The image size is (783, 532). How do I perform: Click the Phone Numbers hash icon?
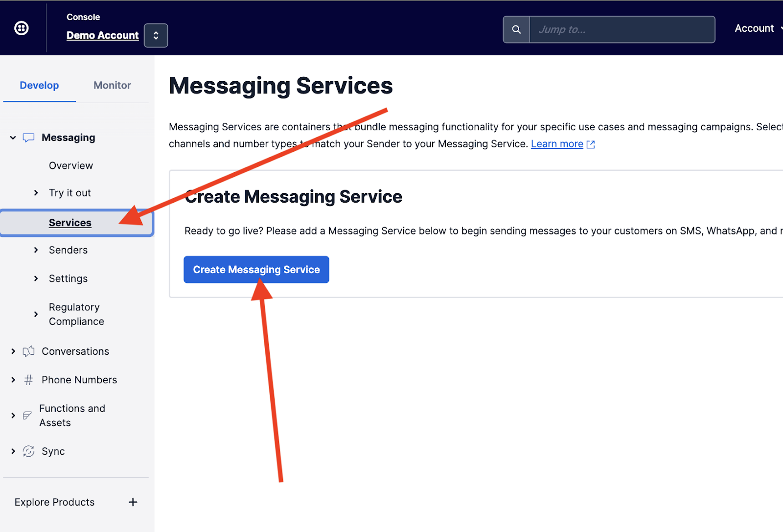click(x=29, y=380)
